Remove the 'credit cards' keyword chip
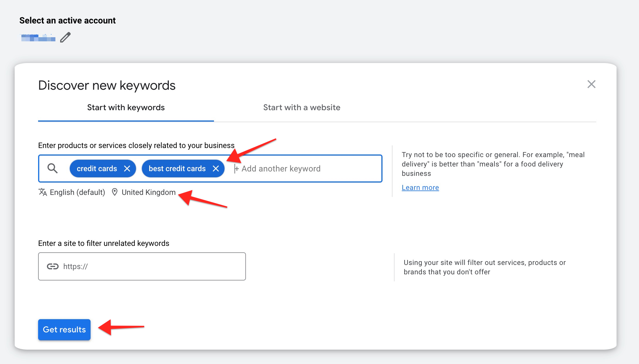The width and height of the screenshot is (639, 364). pyautogui.click(x=127, y=169)
